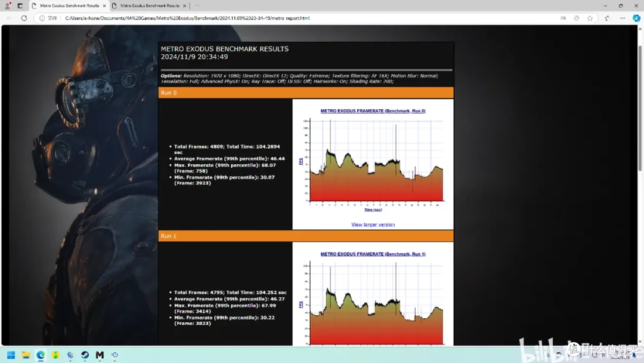The image size is (644, 363).
Task: Click View larger version under Run 0 chart
Action: [373, 224]
